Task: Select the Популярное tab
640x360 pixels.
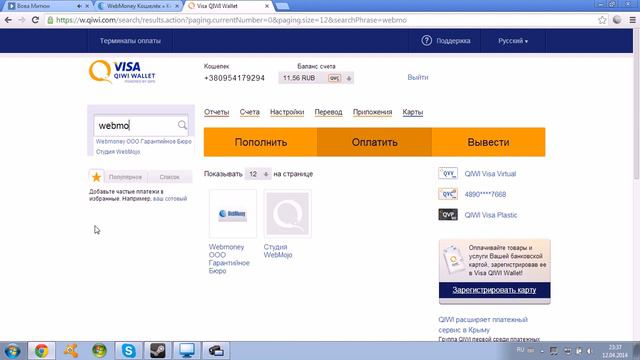Action: (x=125, y=177)
